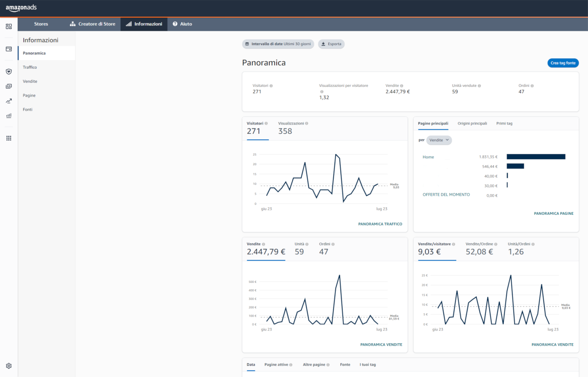The image size is (588, 377).
Task: Select the Primi tag tab
Action: coord(504,124)
